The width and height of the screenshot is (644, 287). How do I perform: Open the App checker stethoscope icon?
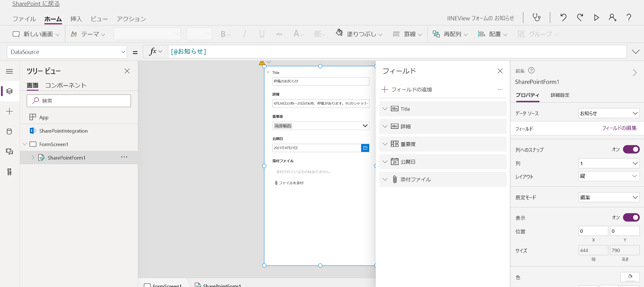point(536,17)
